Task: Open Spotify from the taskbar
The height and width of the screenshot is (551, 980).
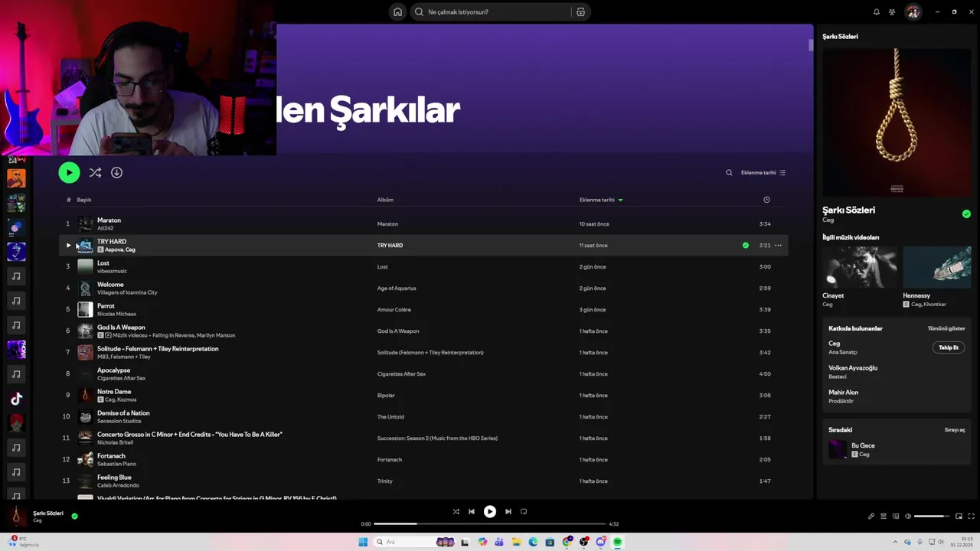Action: tap(617, 542)
